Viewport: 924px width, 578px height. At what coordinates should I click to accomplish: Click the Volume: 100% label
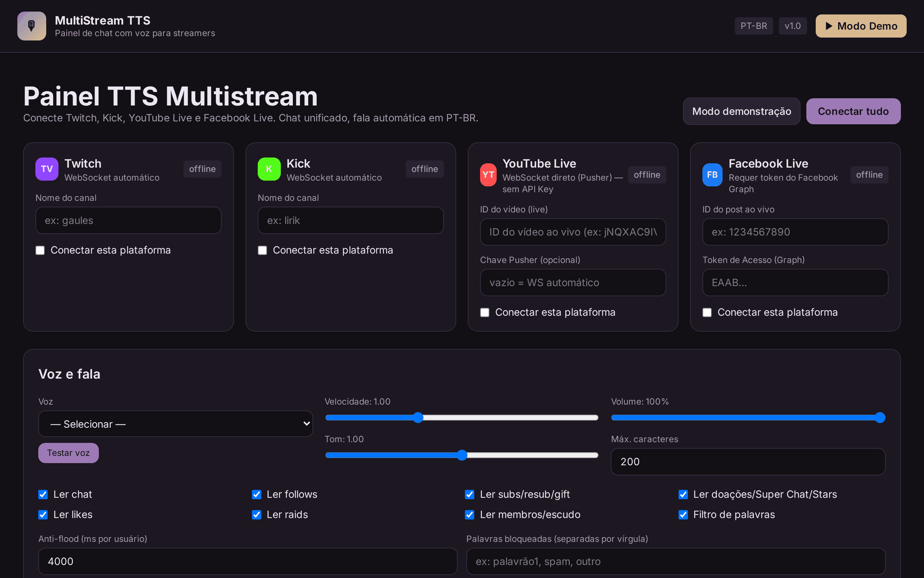[x=640, y=401]
